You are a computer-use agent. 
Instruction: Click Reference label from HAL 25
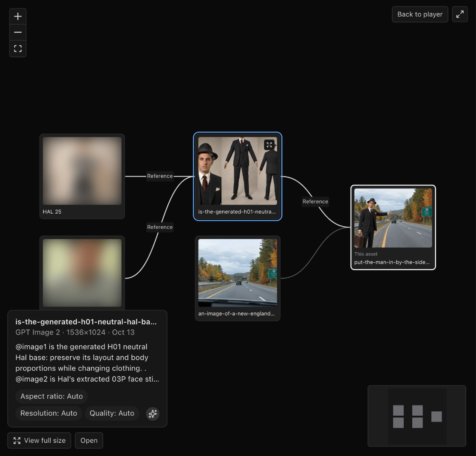point(160,176)
